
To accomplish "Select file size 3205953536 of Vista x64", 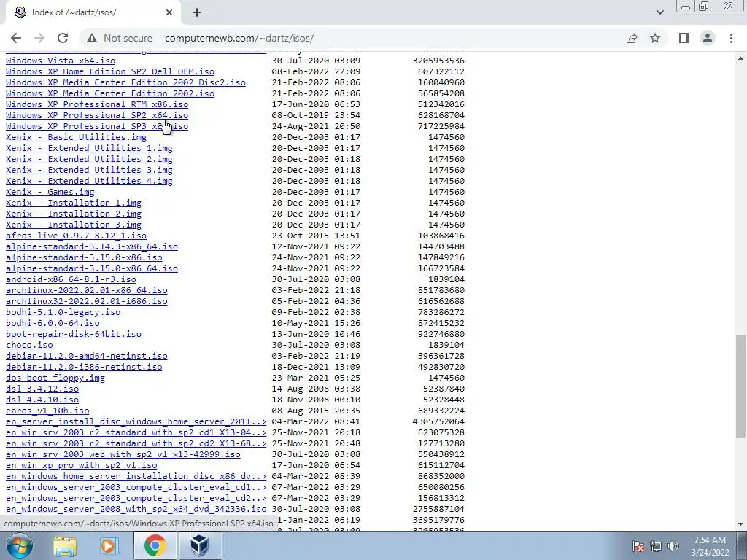I will pos(438,61).
